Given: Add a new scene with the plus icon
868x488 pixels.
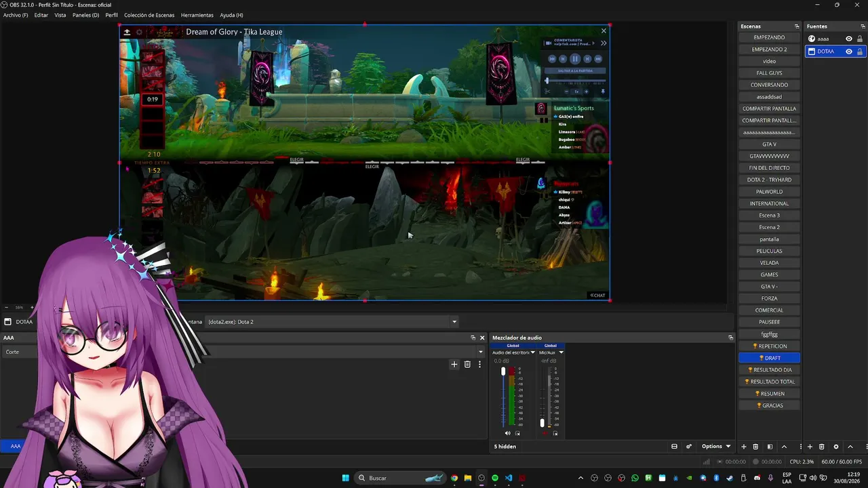Looking at the screenshot, I should (x=744, y=447).
